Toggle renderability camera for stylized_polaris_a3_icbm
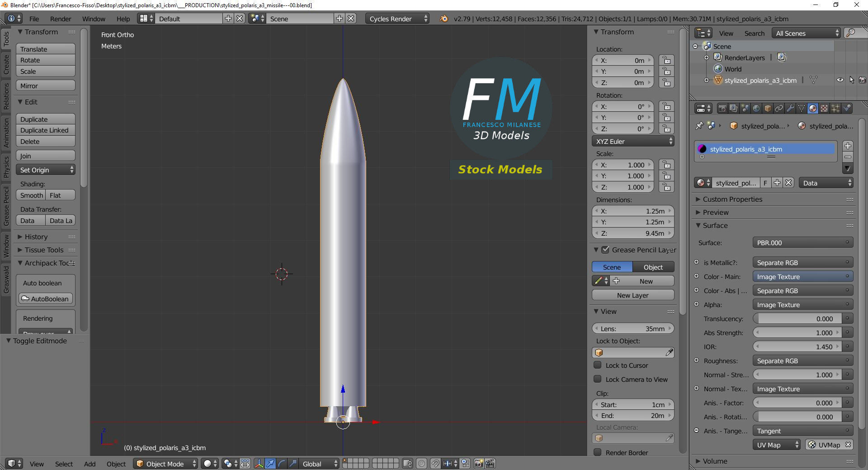This screenshot has height=470, width=868. [863, 80]
